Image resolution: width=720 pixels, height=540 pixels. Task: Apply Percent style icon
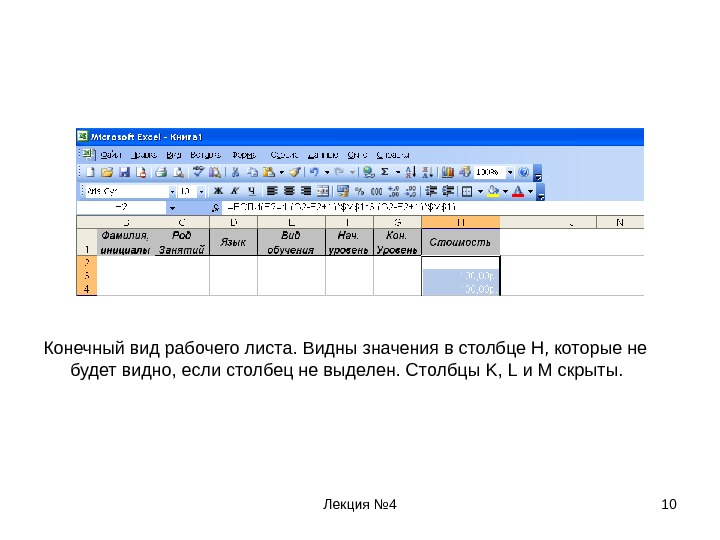tap(360, 191)
